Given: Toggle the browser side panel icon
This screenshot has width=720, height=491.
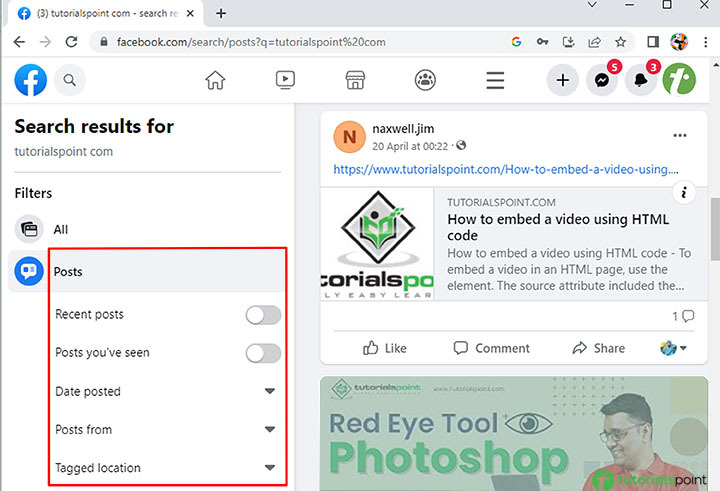Looking at the screenshot, I should coord(653,42).
